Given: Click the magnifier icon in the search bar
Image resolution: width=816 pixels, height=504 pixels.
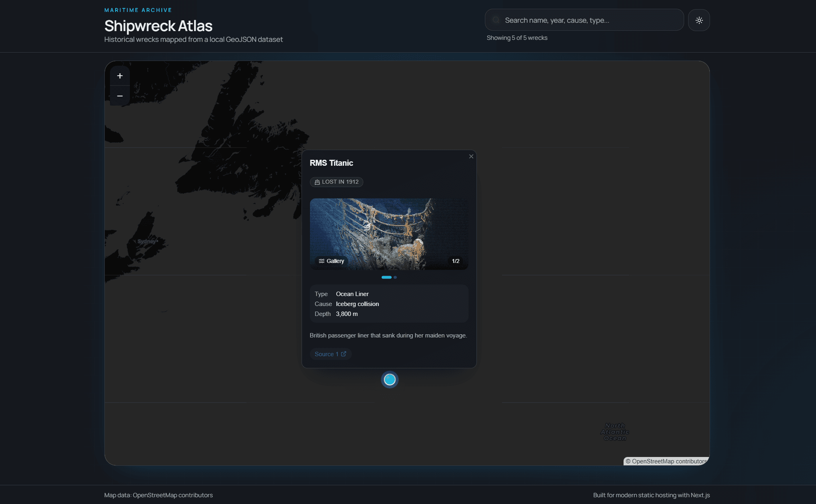Looking at the screenshot, I should point(496,20).
